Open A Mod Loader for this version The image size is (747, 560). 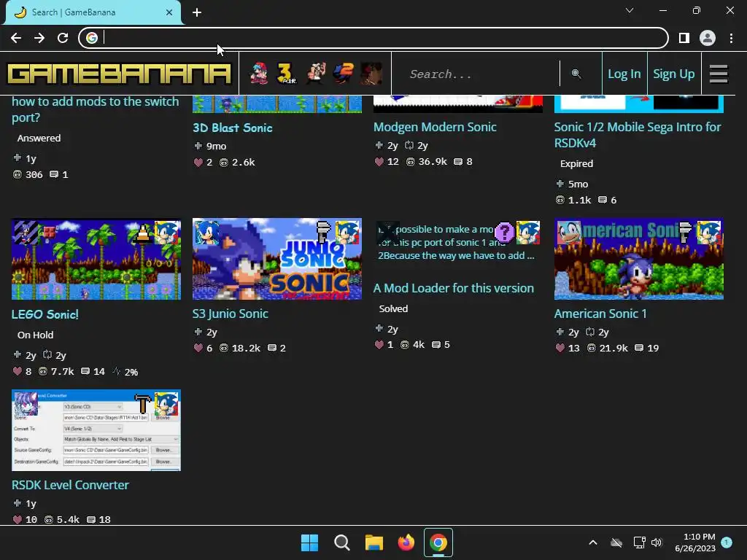(454, 288)
